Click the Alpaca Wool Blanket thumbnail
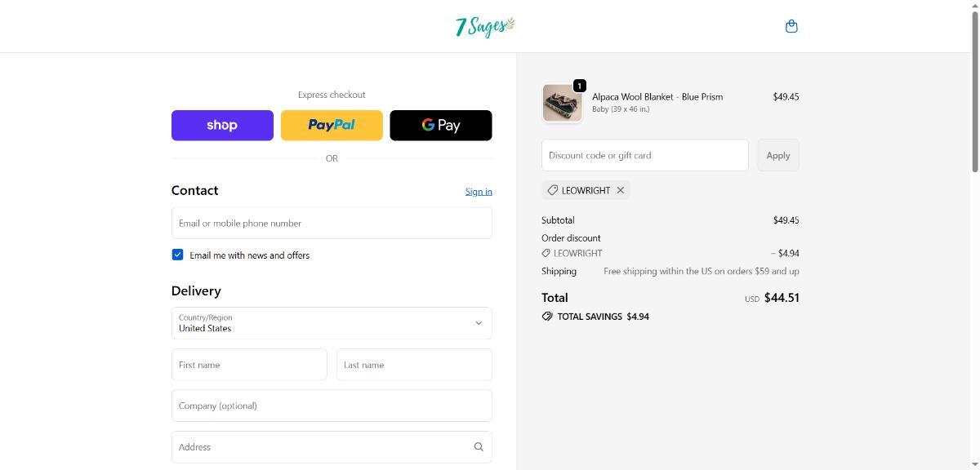This screenshot has width=980, height=470. (563, 104)
